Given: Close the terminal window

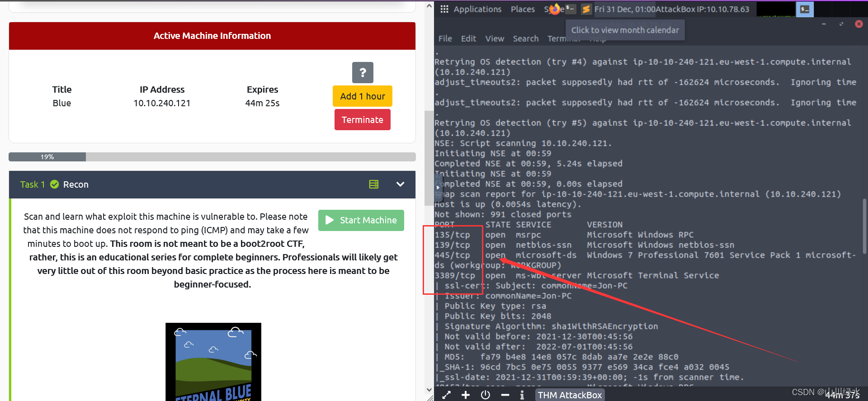Looking at the screenshot, I should 859,24.
